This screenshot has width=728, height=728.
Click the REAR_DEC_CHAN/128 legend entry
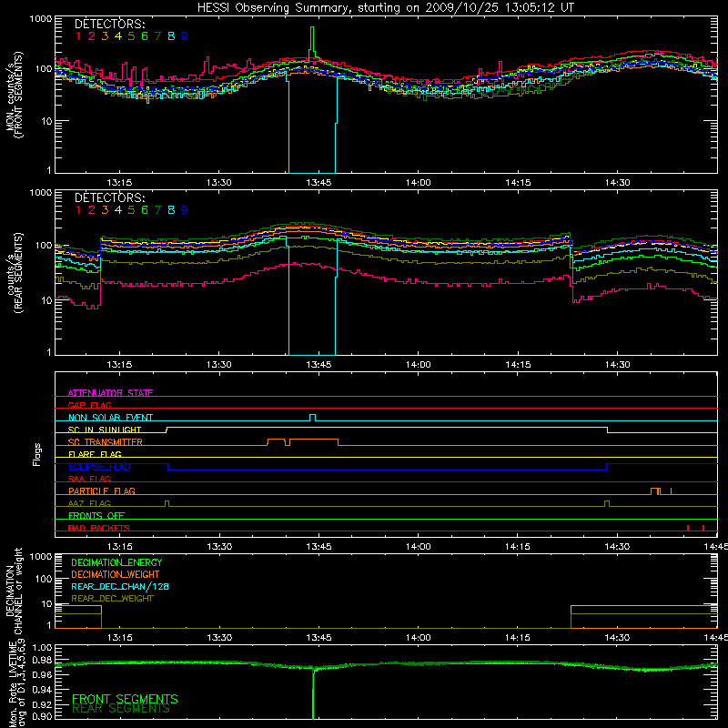click(x=120, y=586)
